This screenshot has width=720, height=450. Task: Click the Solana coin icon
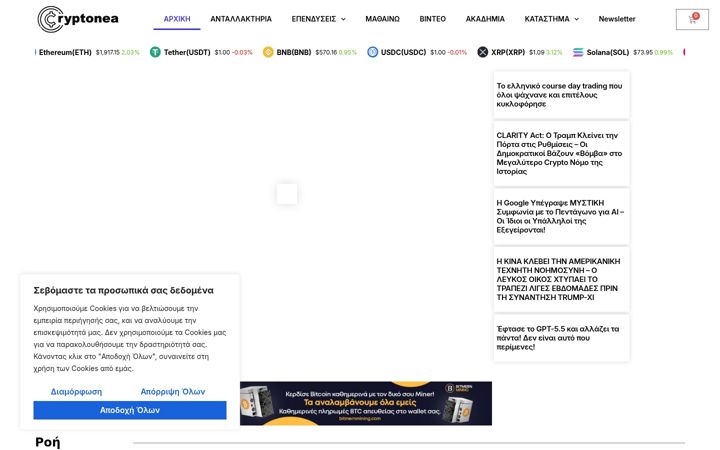pos(578,52)
